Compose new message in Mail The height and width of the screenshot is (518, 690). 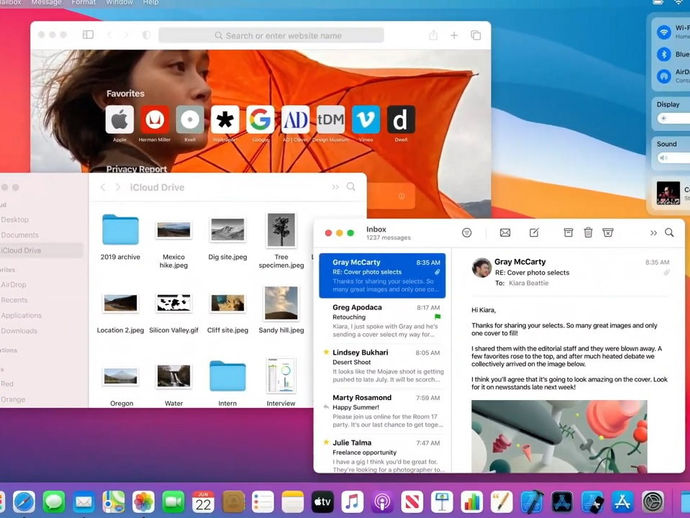[534, 232]
